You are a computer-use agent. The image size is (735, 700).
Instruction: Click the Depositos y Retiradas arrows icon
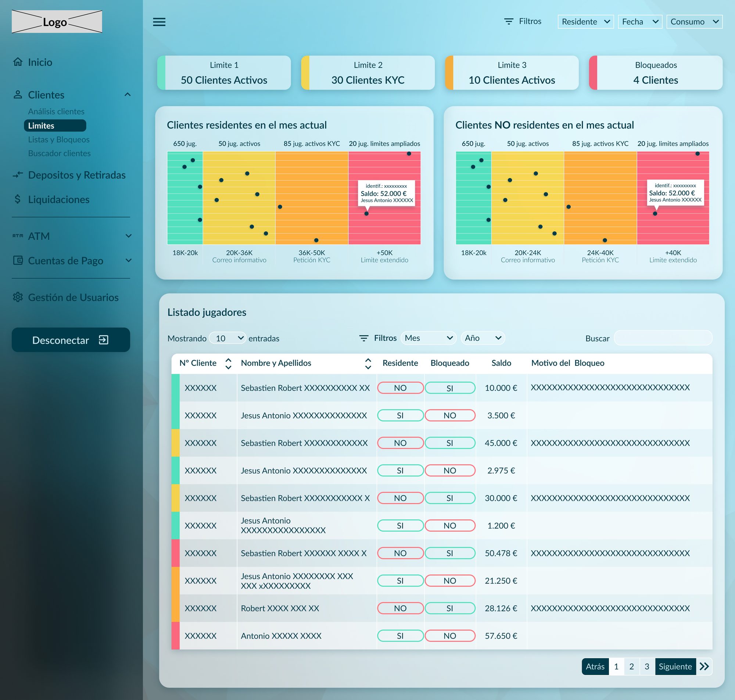[18, 174]
